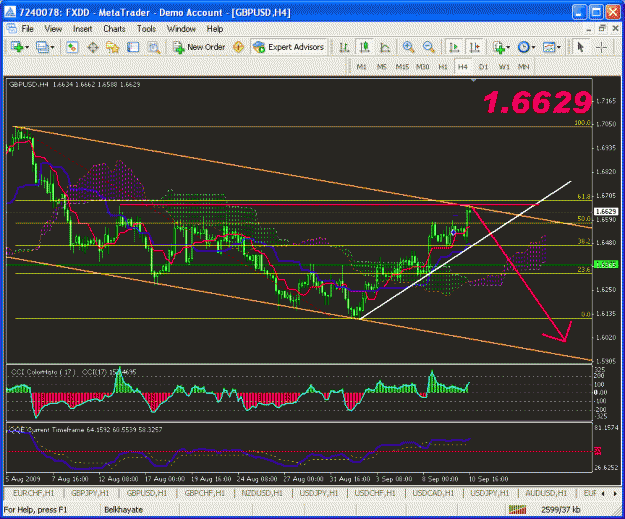Screen dimensions: 625x519
Task: Open the File menu
Action: [x=28, y=29]
